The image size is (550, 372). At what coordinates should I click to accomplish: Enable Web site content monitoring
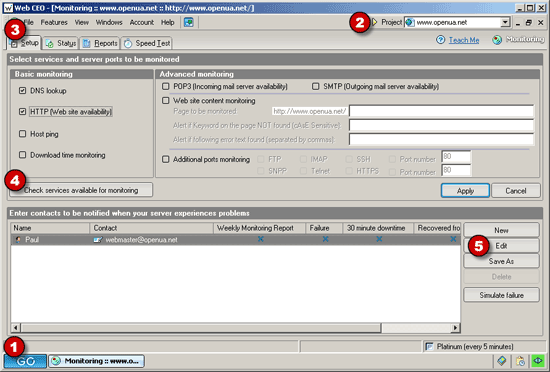coord(166,101)
